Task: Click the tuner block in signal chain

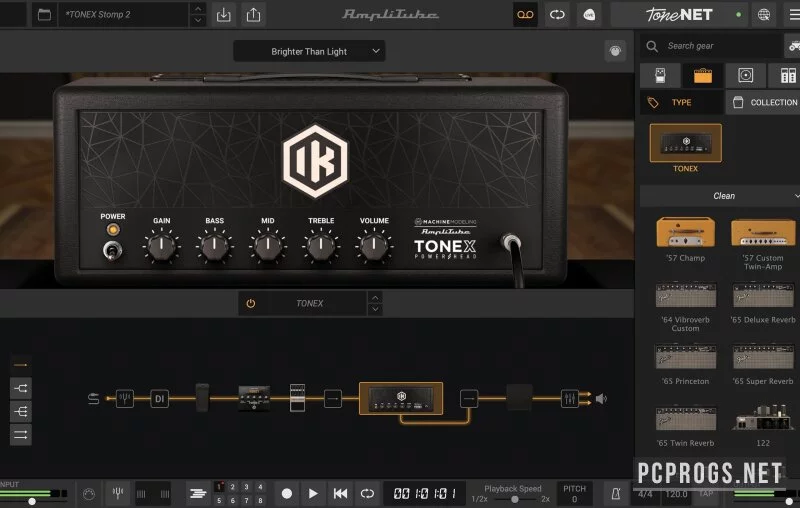Action: [x=125, y=398]
